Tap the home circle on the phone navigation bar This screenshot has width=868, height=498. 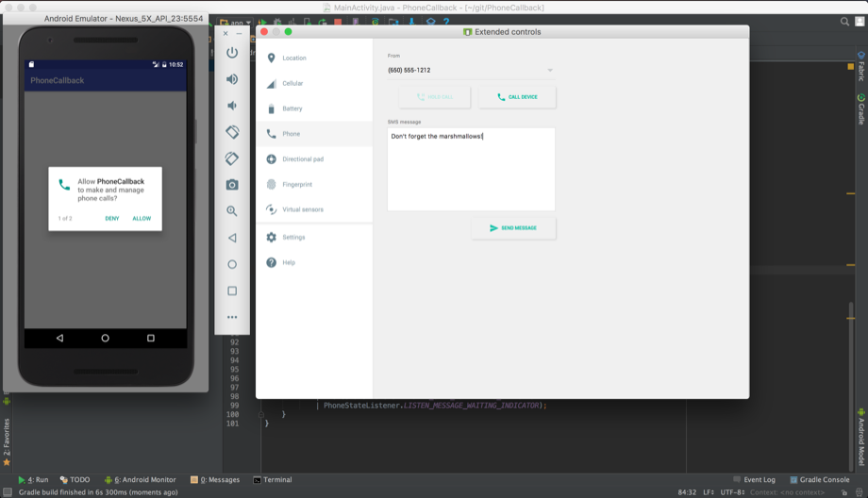(105, 338)
